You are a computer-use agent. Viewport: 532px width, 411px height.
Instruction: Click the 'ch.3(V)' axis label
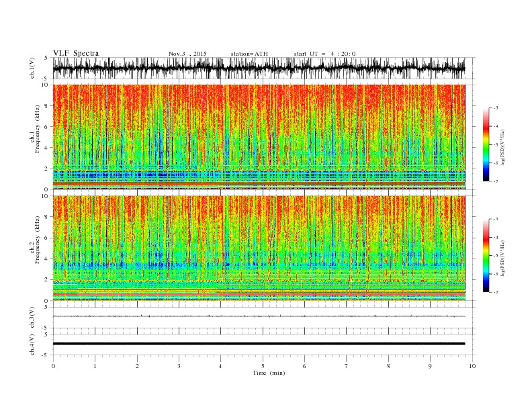[x=32, y=318]
